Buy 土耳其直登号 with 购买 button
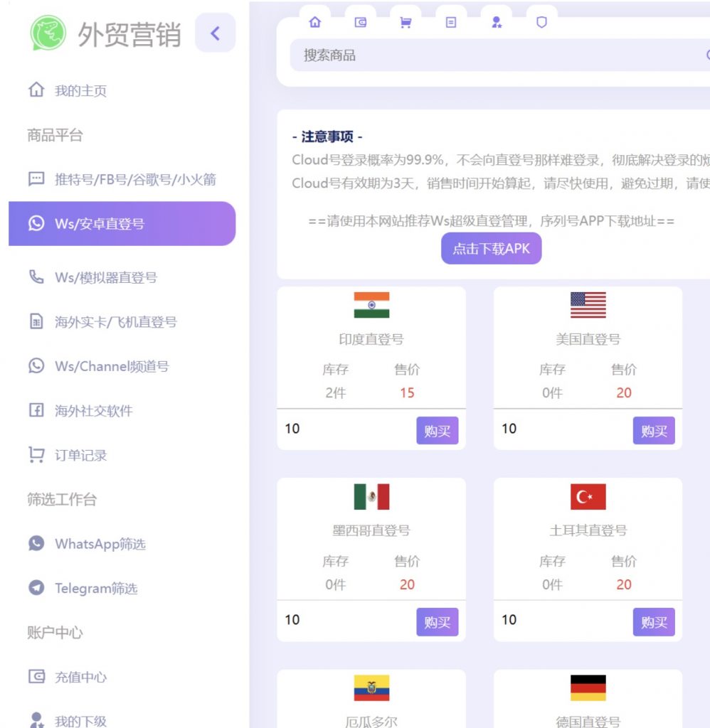 pyautogui.click(x=654, y=622)
